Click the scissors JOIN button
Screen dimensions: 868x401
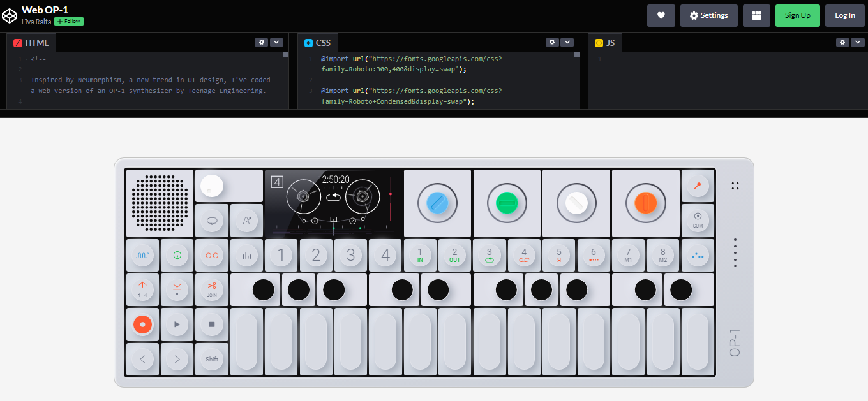[x=212, y=289]
